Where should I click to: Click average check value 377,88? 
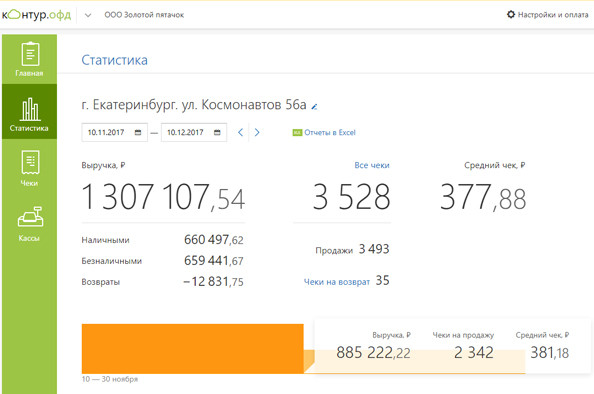(483, 197)
